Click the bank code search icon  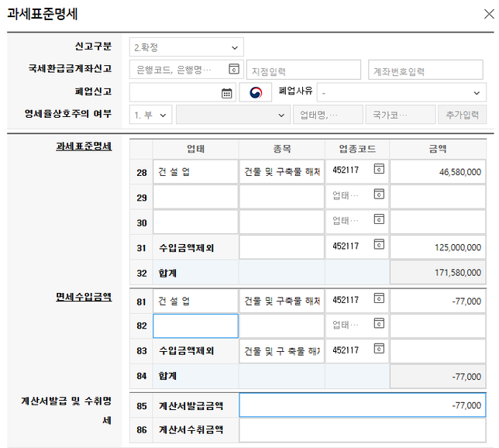click(x=234, y=70)
